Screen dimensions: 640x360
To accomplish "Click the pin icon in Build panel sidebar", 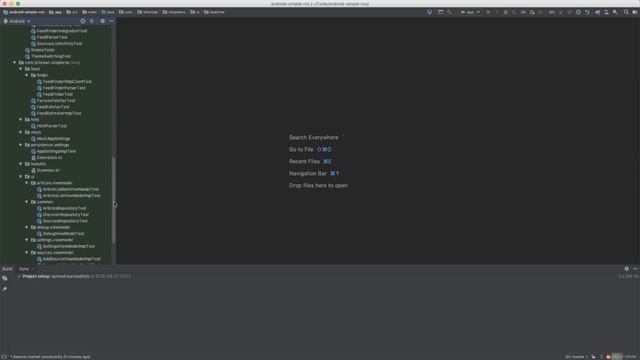I will click(x=5, y=289).
